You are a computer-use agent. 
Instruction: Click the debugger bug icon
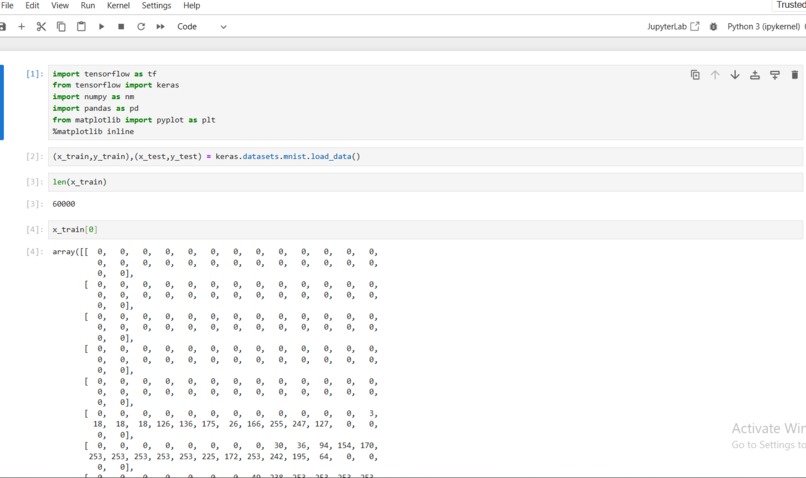point(713,27)
